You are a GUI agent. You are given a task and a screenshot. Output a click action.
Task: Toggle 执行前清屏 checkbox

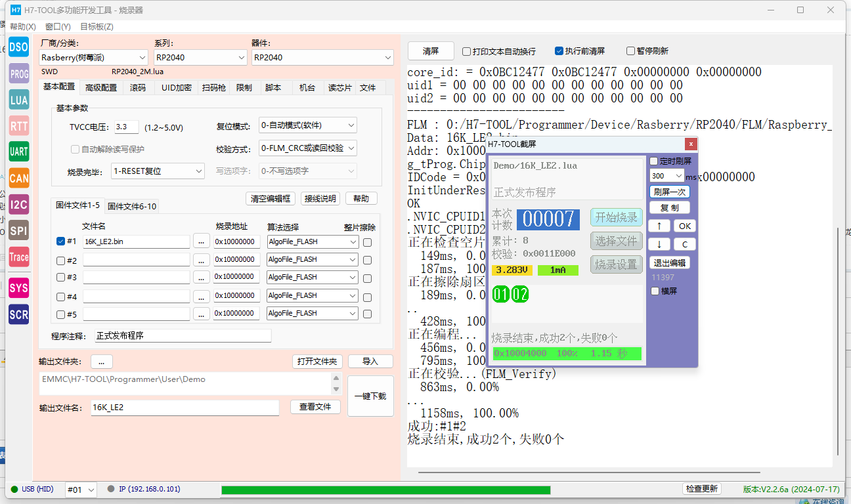click(559, 51)
